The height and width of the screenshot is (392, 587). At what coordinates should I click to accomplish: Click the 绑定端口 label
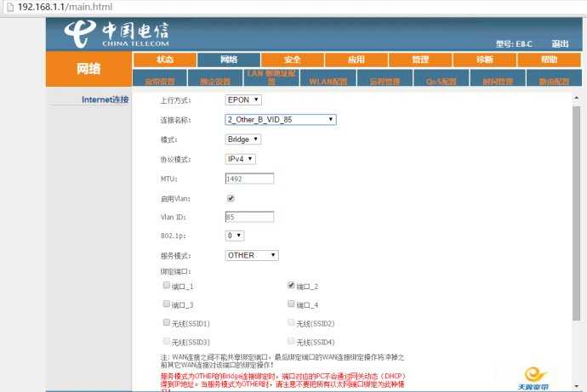(175, 271)
